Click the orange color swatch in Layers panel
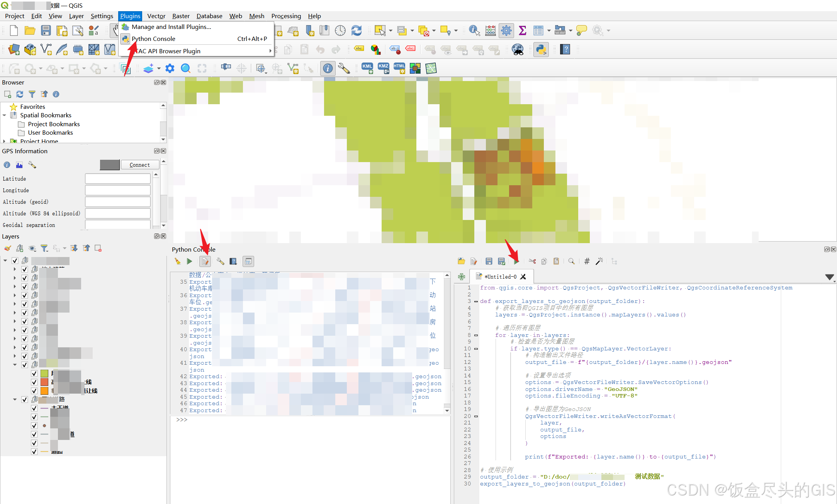 coord(44,391)
